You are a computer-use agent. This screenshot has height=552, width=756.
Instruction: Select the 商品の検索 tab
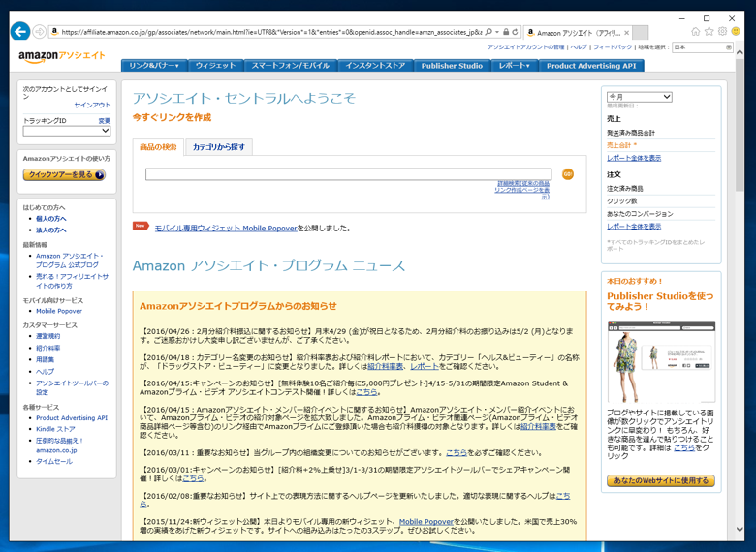(x=158, y=147)
